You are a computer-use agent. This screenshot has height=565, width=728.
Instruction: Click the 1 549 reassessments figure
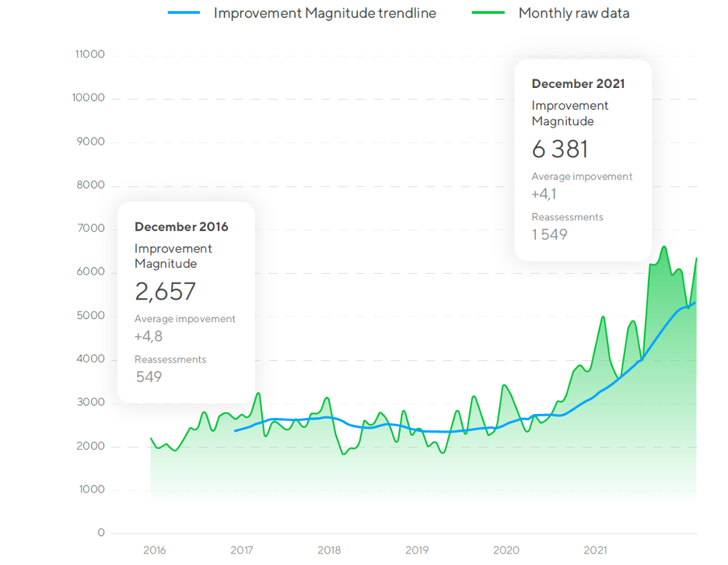coord(549,234)
